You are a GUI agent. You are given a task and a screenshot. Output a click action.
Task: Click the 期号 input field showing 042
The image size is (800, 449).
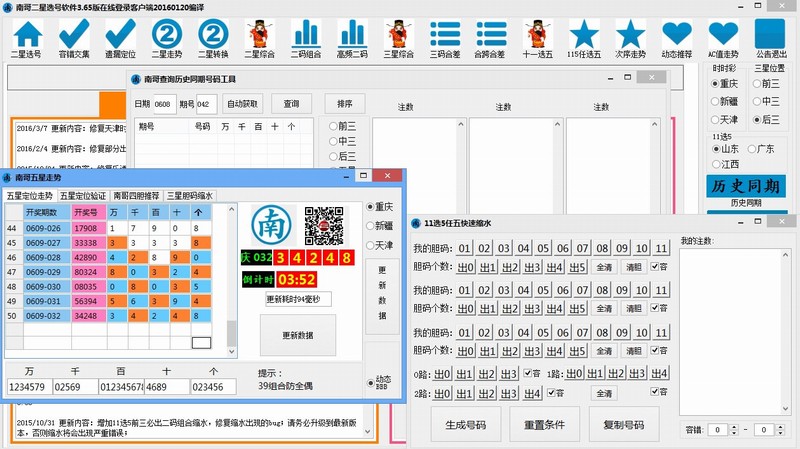pyautogui.click(x=206, y=103)
